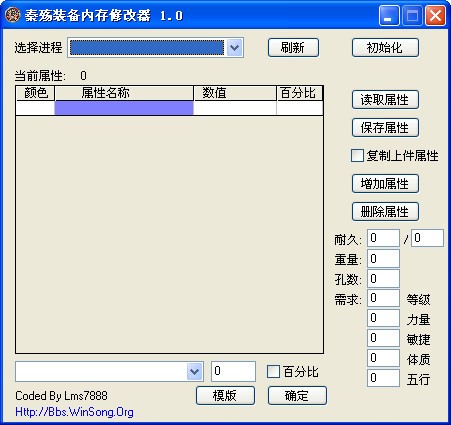This screenshot has width=451, height=425.
Task: Click the 等级 level requirement field
Action: [x=383, y=298]
